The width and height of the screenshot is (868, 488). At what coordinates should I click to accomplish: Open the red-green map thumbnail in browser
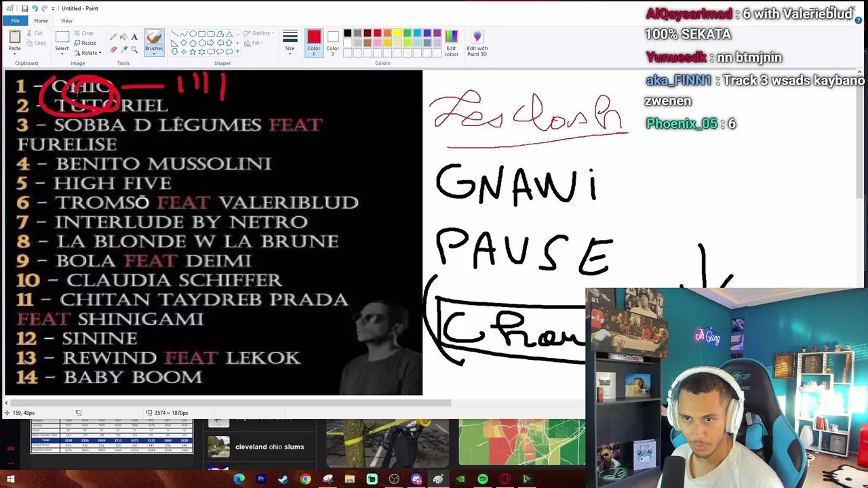point(521,443)
